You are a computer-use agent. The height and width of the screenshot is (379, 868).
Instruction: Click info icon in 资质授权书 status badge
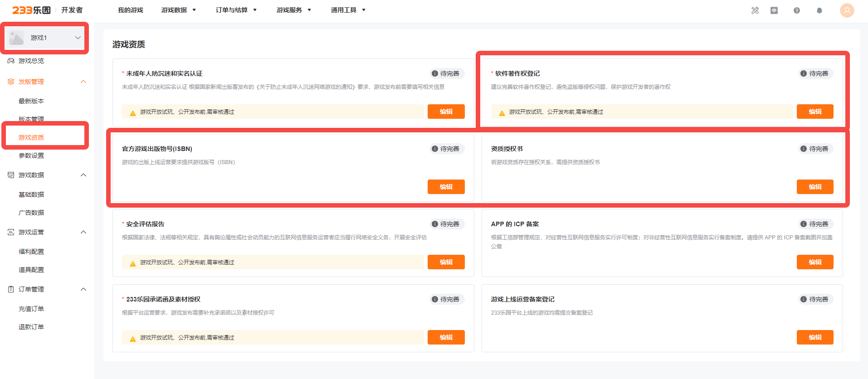(x=804, y=149)
